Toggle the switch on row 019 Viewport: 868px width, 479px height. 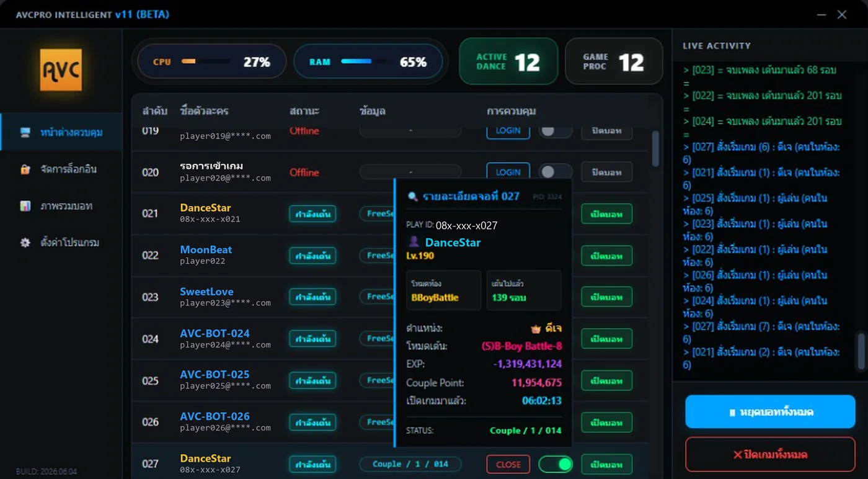556,132
